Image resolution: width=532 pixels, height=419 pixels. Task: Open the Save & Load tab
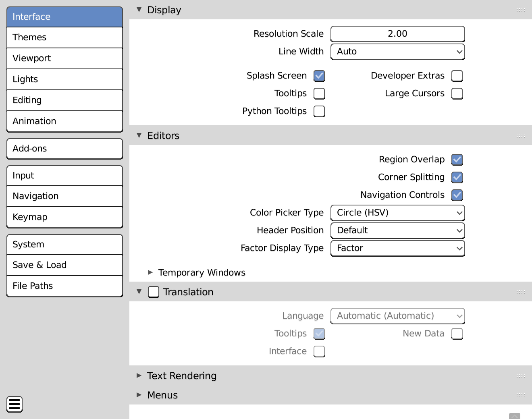tap(64, 265)
